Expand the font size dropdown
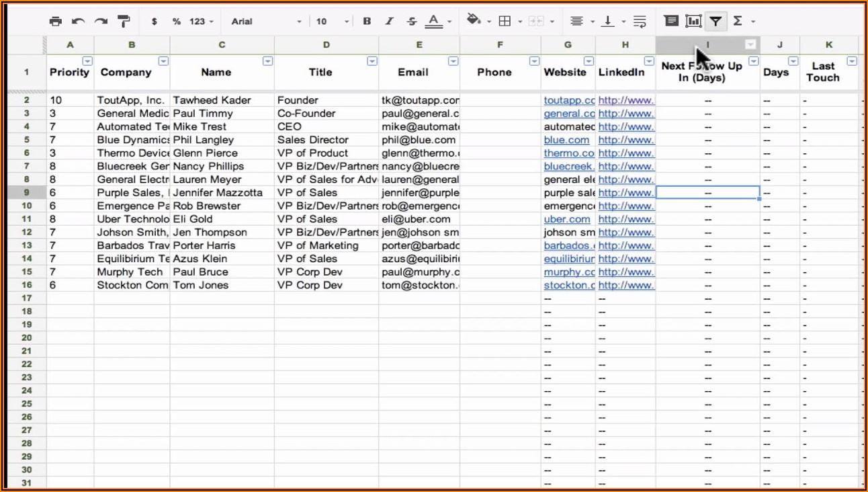This screenshot has width=868, height=492. pyautogui.click(x=333, y=22)
